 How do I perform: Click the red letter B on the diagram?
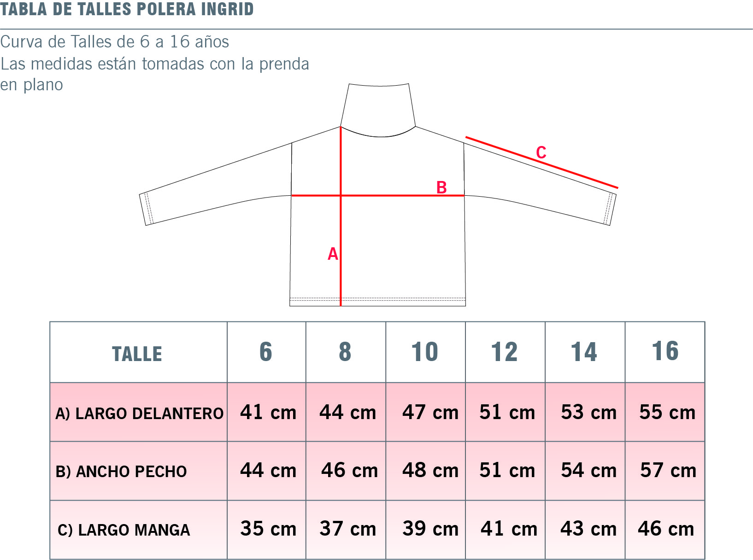point(441,187)
